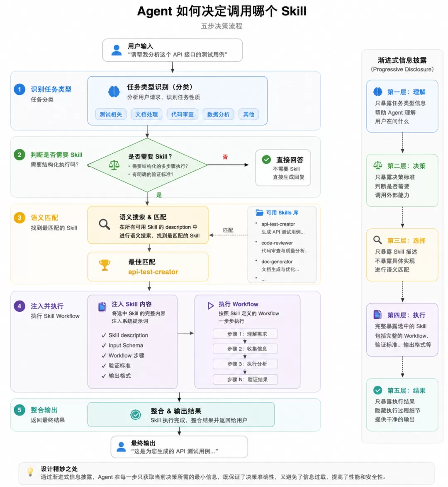Click the 判断是否需要 Skill step title
Image resolution: width=448 pixels, height=487 pixels.
(x=56, y=155)
